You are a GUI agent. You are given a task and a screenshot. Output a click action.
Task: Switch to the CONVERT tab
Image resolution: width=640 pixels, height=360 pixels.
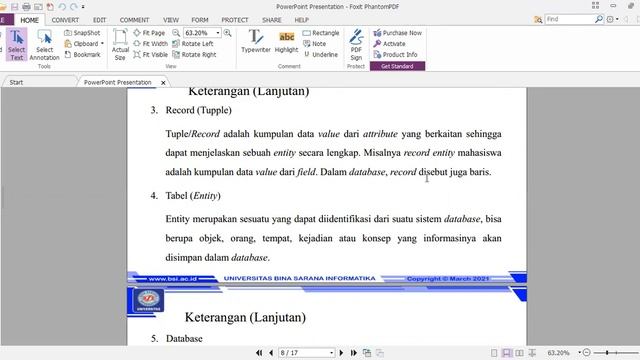coord(65,20)
